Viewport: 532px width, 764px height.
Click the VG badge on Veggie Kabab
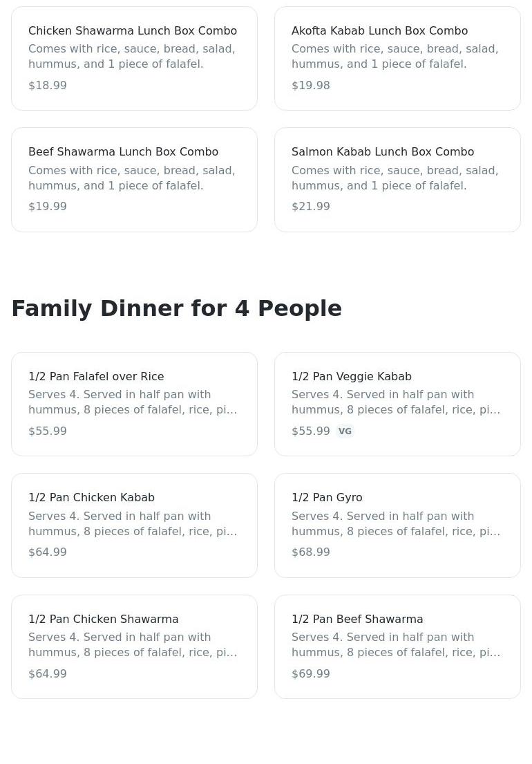[345, 431]
